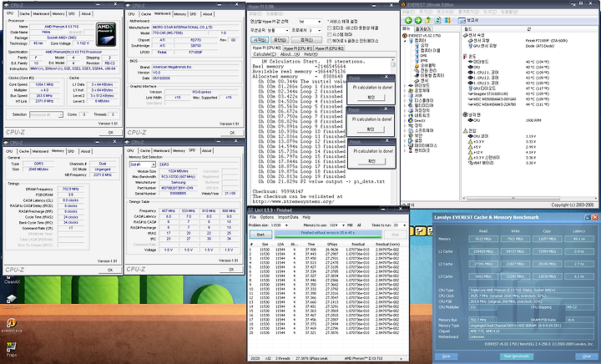Confirm topmost 'PI calculation is done' dialog
Screen dimensions: 601x364
[371, 98]
